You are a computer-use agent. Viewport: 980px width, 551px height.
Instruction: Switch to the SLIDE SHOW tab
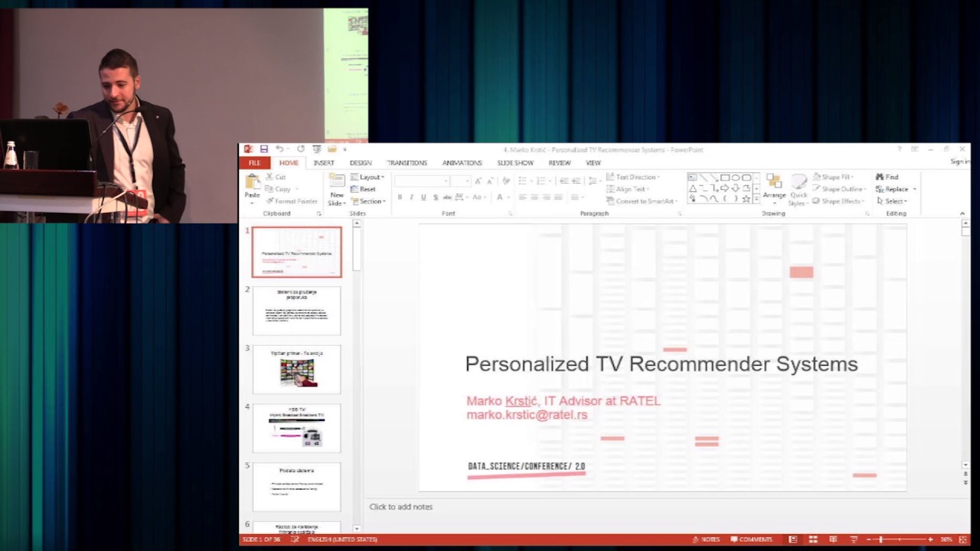(515, 163)
